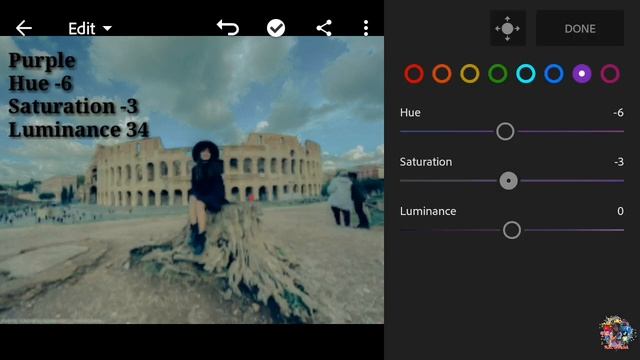Select the purple color channel
This screenshot has height=360, width=640.
click(x=582, y=74)
